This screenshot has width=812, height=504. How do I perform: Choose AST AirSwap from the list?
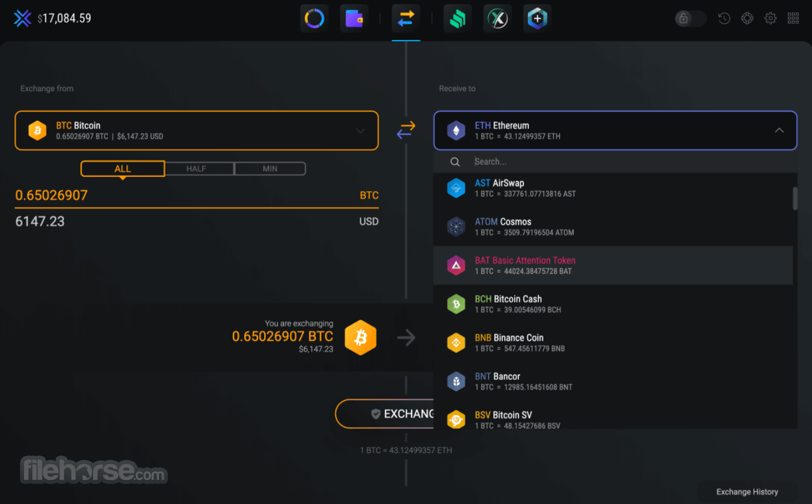click(613, 188)
